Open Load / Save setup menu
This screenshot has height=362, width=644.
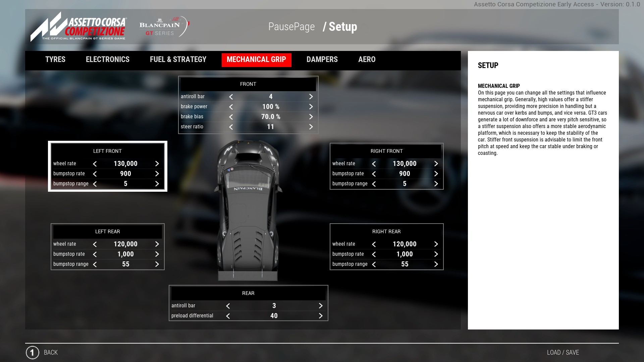[x=563, y=353]
